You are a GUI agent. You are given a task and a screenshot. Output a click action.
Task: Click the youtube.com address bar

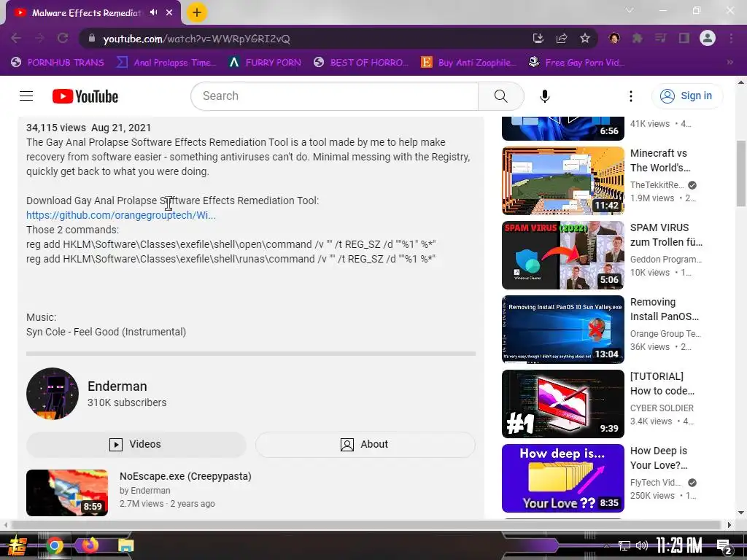tap(305, 39)
